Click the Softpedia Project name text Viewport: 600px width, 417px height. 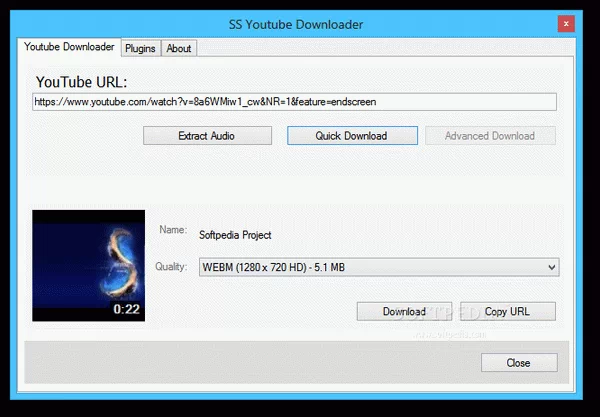pos(235,235)
